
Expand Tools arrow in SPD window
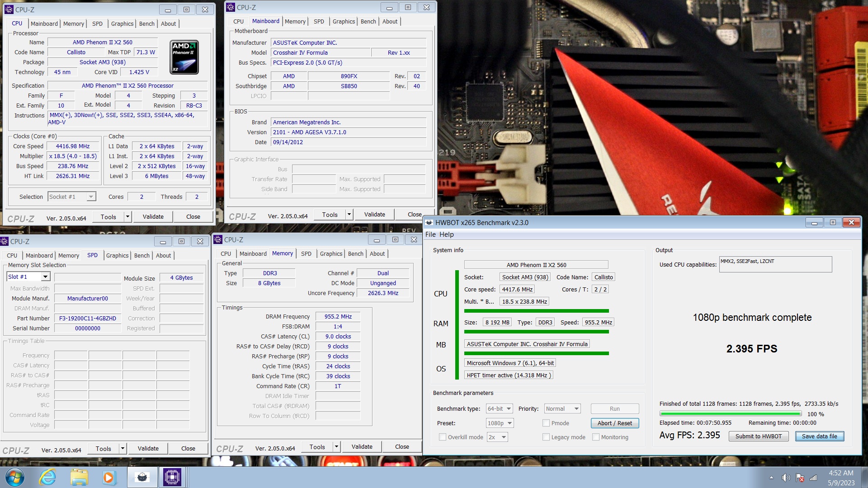click(123, 449)
